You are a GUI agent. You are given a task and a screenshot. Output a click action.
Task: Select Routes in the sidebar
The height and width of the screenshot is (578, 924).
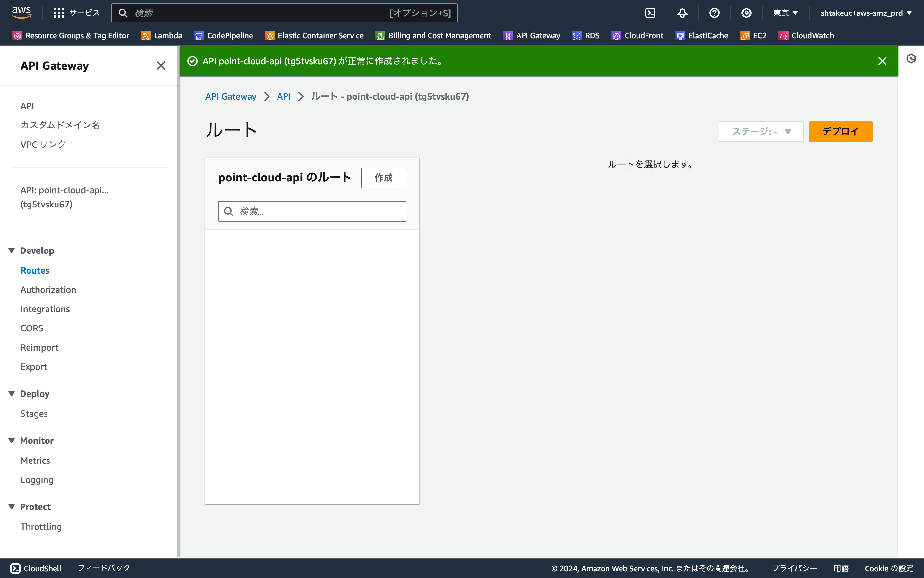coord(35,270)
